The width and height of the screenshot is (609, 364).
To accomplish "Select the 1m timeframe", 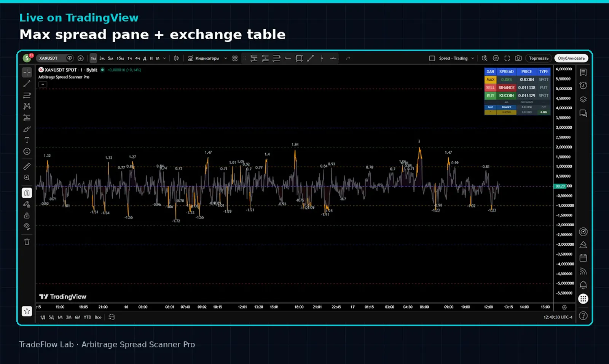I will click(x=93, y=58).
